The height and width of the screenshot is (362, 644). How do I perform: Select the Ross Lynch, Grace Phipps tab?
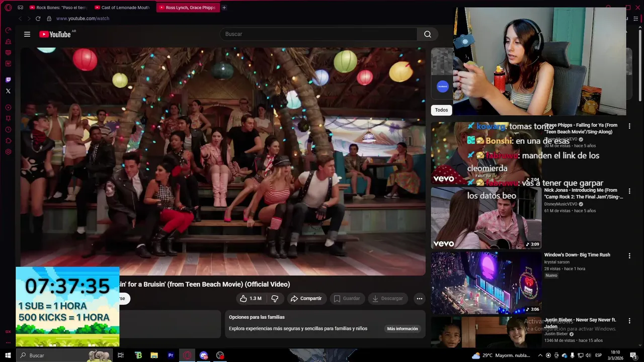tap(188, 8)
